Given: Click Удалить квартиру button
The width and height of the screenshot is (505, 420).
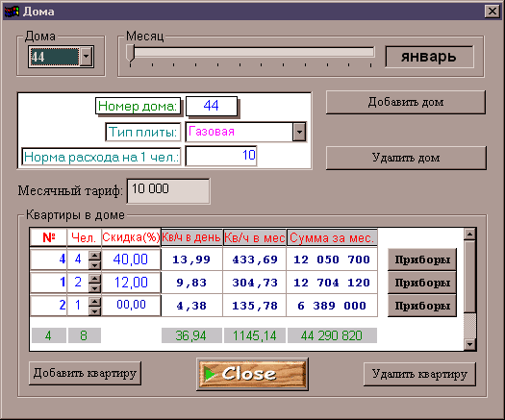Looking at the screenshot, I should 419,374.
